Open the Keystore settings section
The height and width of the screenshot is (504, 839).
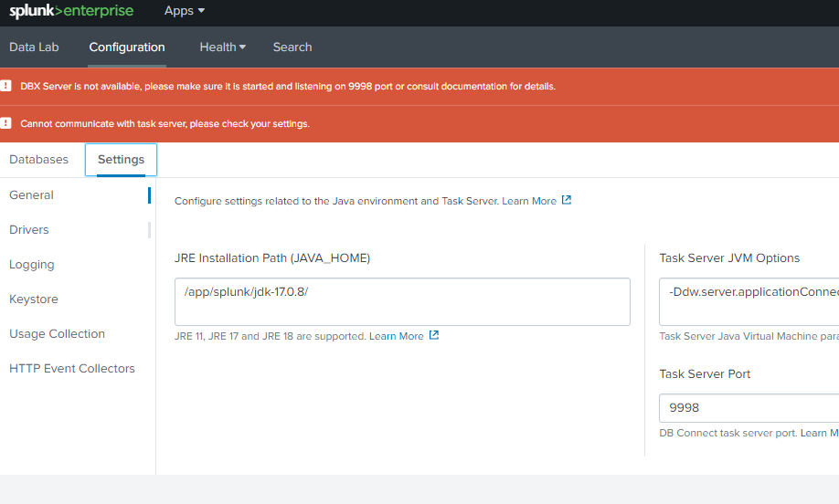click(x=34, y=299)
